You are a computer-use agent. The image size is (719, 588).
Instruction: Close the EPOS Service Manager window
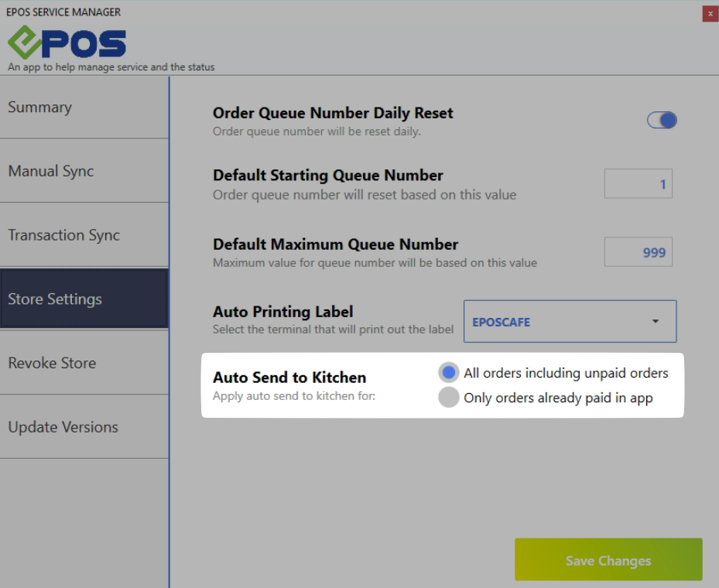tap(708, 13)
